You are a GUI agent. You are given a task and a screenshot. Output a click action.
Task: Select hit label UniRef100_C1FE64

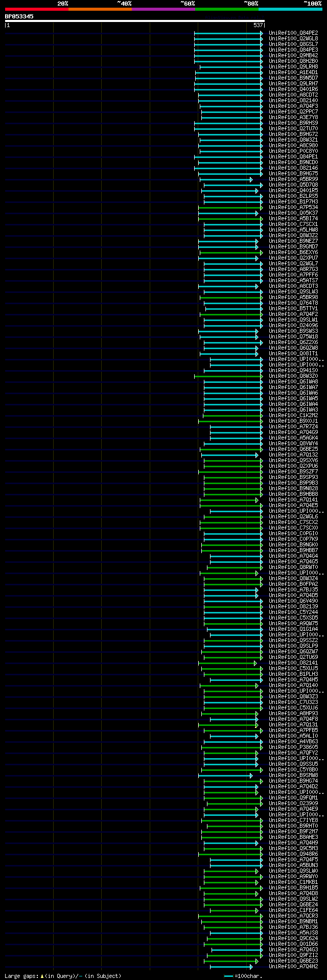293,910
